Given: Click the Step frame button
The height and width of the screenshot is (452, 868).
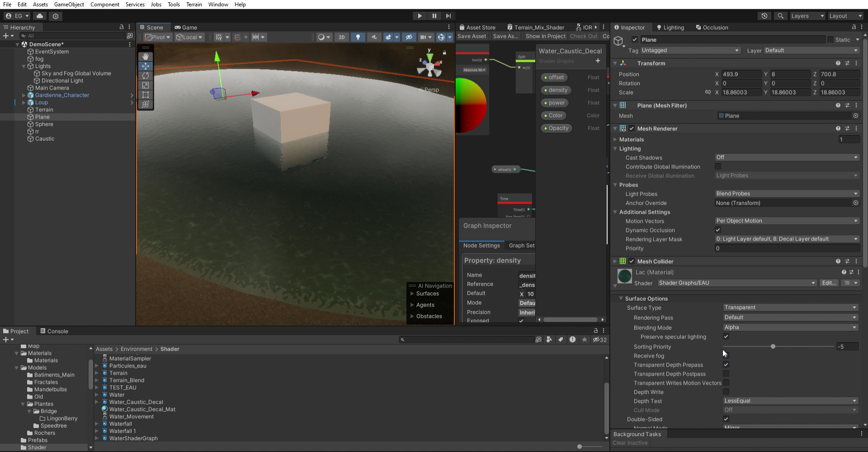Looking at the screenshot, I should (x=448, y=16).
